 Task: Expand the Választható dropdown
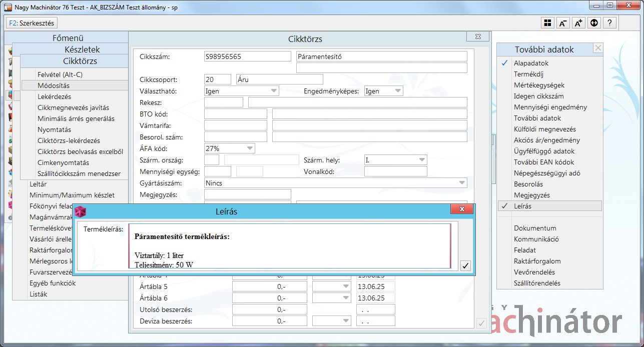[274, 91]
